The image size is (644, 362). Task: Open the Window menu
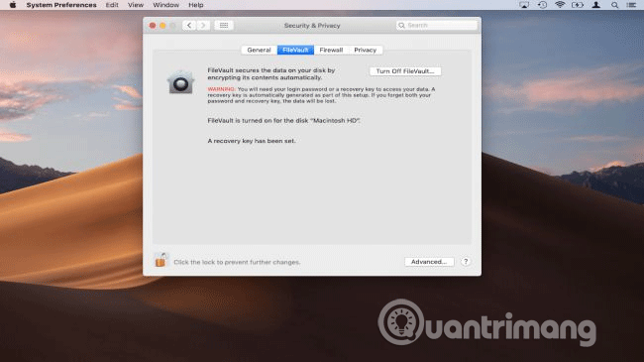(x=165, y=5)
